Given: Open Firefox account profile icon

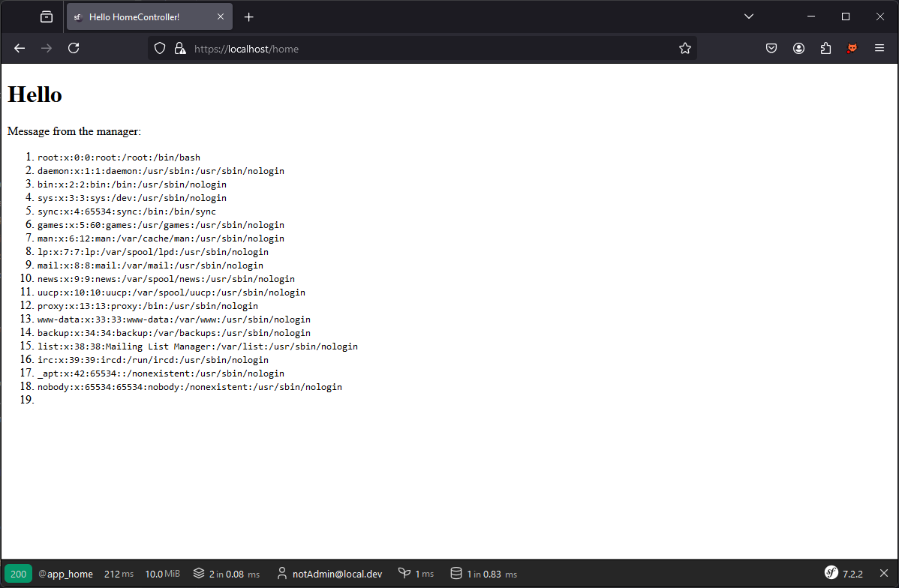Looking at the screenshot, I should (798, 48).
